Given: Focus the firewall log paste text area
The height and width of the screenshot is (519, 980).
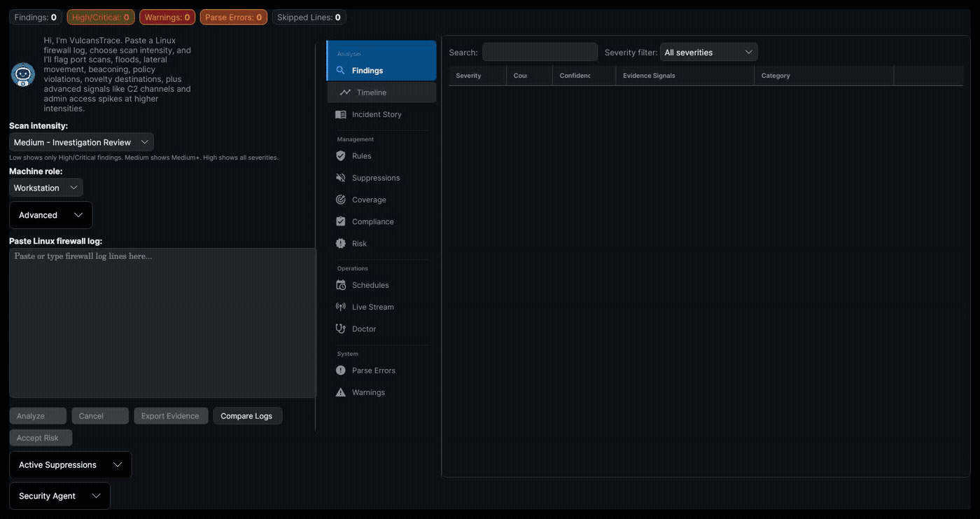Looking at the screenshot, I should pyautogui.click(x=162, y=323).
